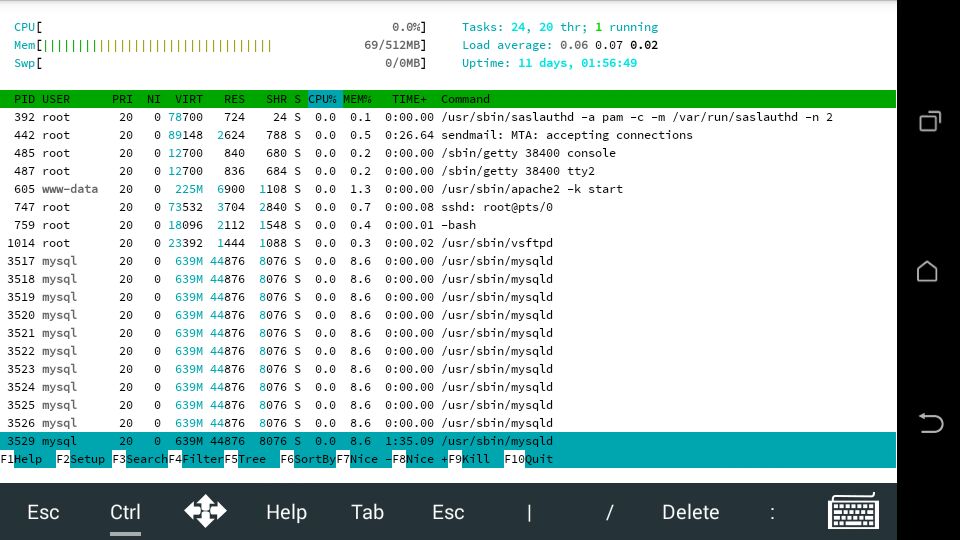
Task: Tap the colon key in toolbar
Action: pyautogui.click(x=772, y=512)
